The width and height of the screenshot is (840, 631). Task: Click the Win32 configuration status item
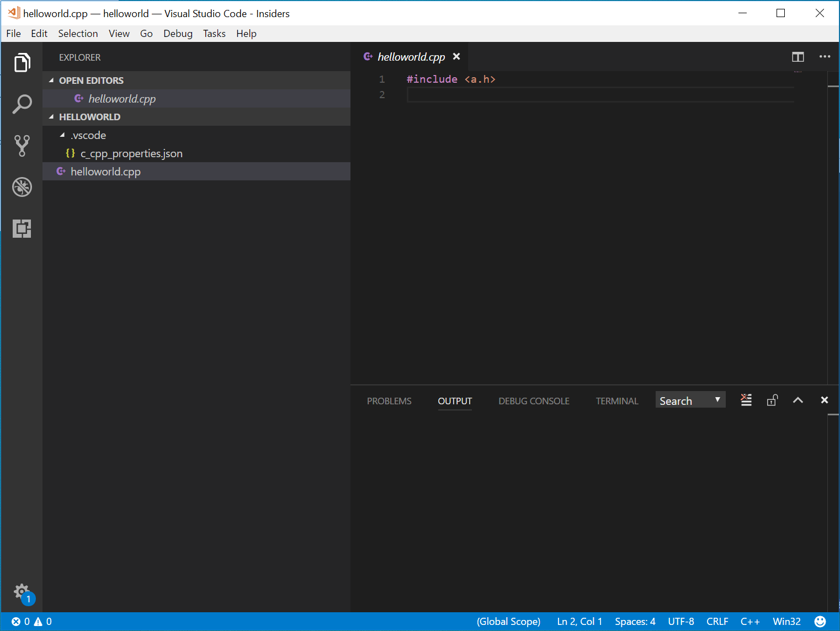(786, 622)
